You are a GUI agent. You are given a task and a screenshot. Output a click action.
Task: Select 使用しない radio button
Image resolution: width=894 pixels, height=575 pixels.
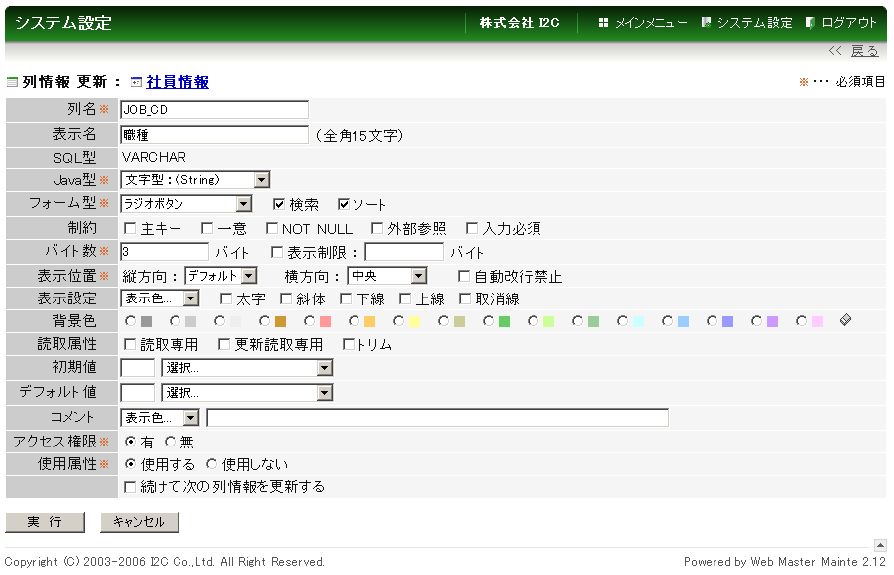(211, 464)
